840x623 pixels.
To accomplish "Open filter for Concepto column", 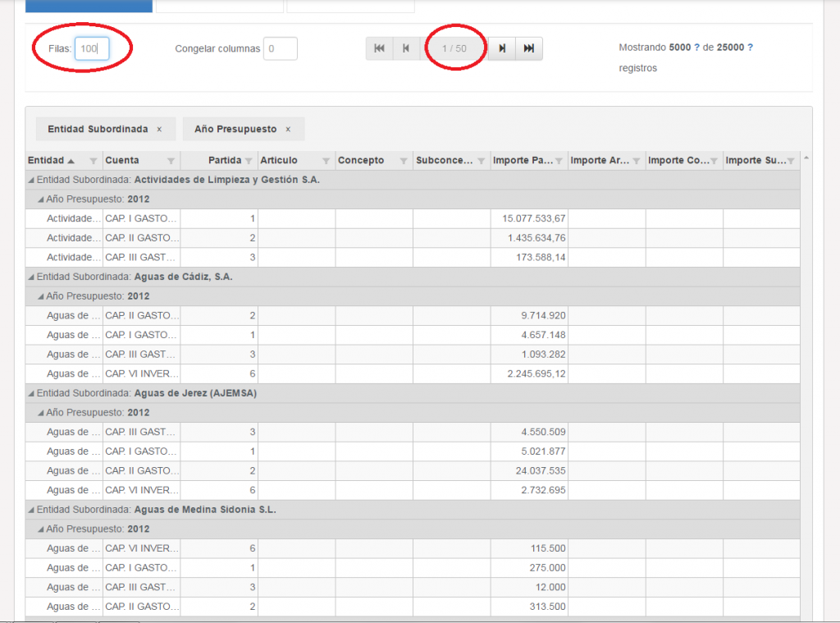I will point(404,161).
